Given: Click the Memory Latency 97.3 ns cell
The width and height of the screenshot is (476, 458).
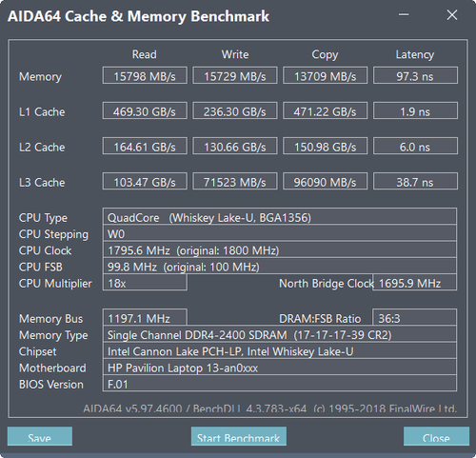Looking at the screenshot, I should click(415, 75).
